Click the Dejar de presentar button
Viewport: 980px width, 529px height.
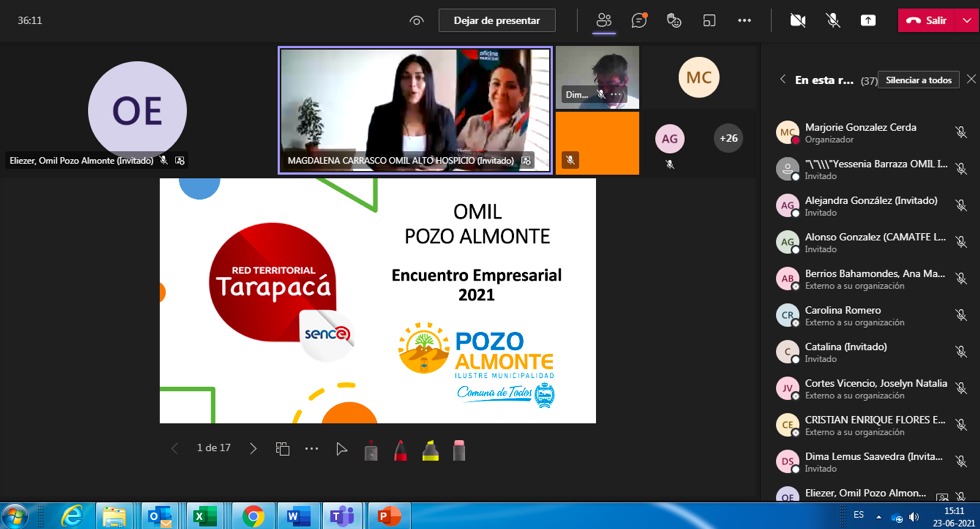pos(497,20)
